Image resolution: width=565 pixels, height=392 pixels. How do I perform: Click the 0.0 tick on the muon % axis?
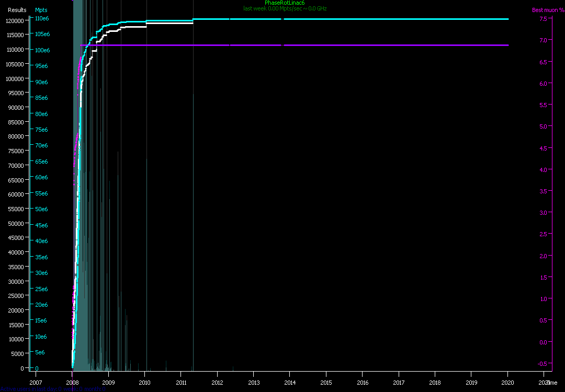point(544,342)
